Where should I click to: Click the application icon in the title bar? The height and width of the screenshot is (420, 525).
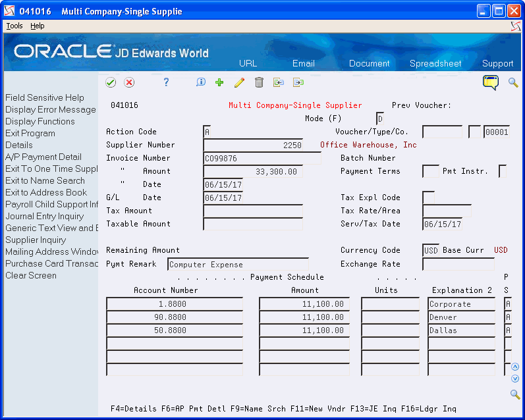pyautogui.click(x=9, y=11)
